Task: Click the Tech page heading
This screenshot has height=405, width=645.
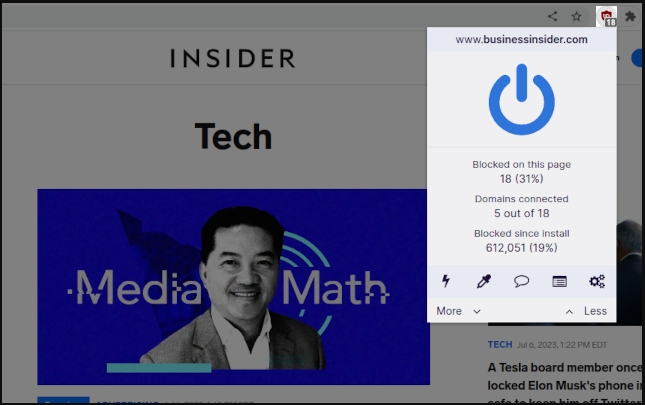Action: [x=233, y=137]
